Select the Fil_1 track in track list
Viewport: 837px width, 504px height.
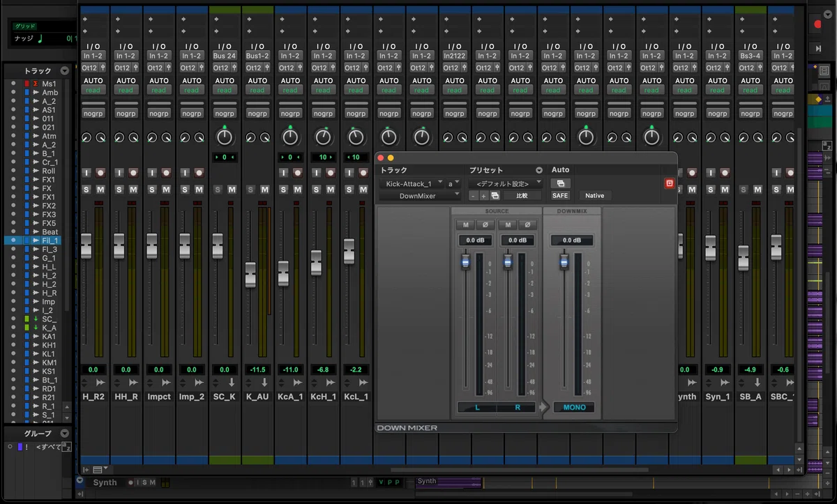tap(50, 240)
